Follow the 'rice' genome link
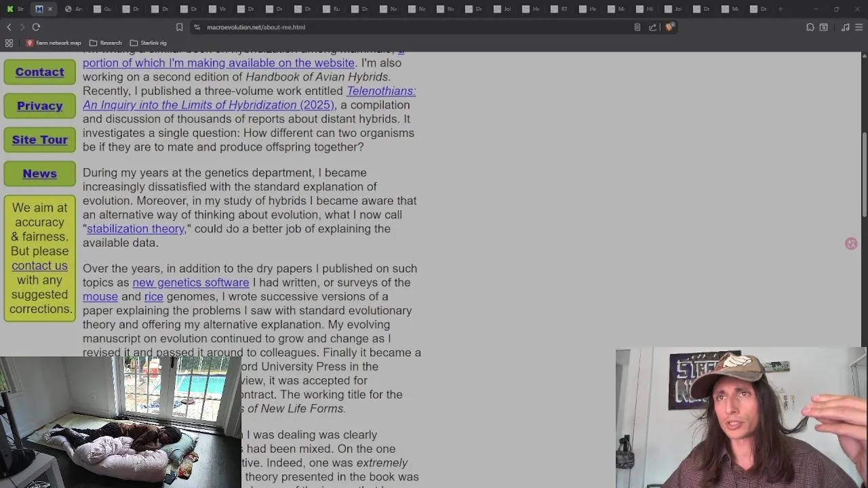Screen dimensions: 868x488 point(153,297)
